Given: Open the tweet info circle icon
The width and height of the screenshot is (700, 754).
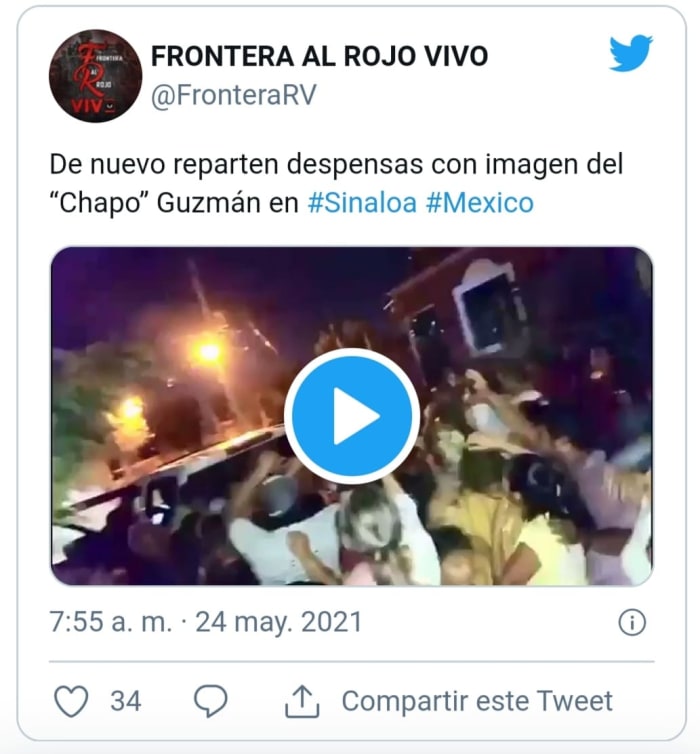Looking at the screenshot, I should click(631, 622).
